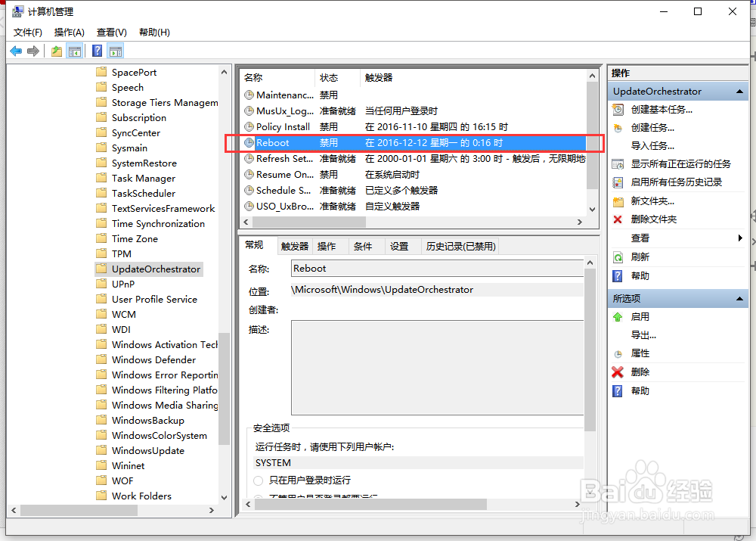Click Display All Running Tasks icon

point(616,163)
